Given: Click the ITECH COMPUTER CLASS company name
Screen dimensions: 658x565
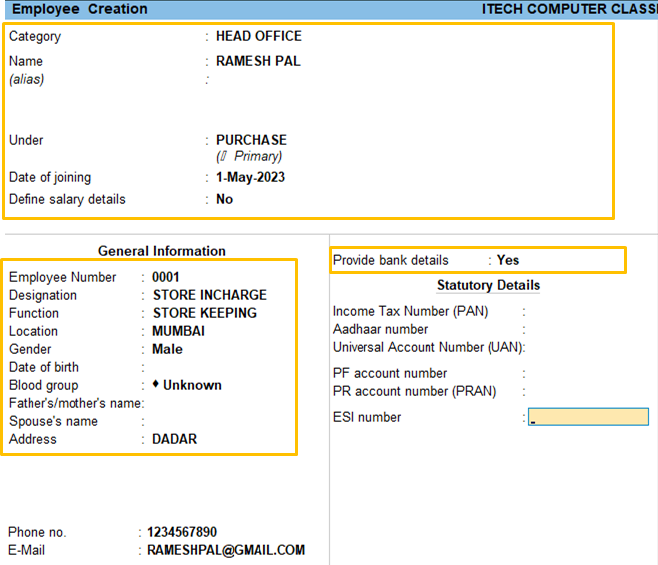Looking at the screenshot, I should (x=569, y=9).
